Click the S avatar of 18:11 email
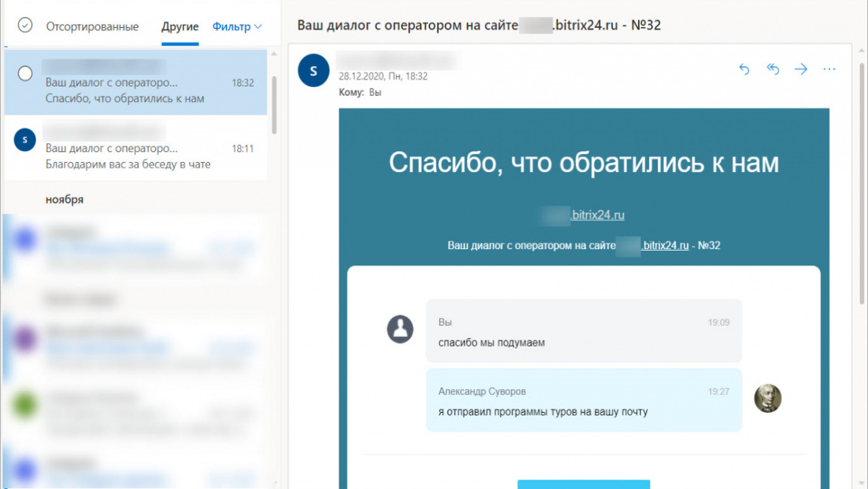Viewport: 868px width, 489px height. (x=25, y=140)
